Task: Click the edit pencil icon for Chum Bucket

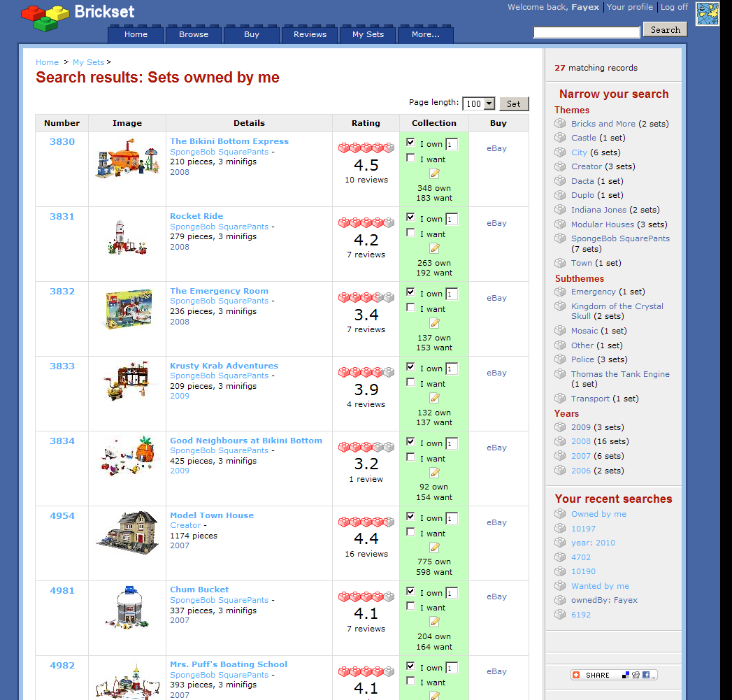Action: point(435,622)
